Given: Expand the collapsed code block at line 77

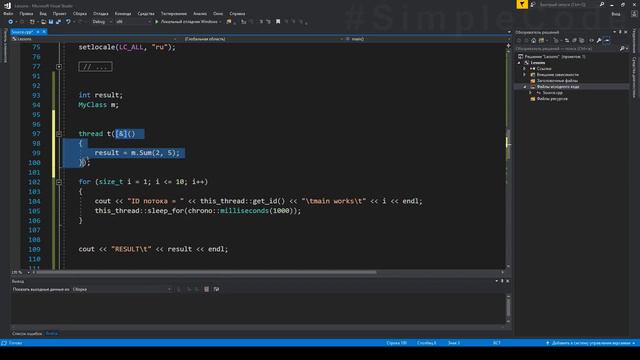Looking at the screenshot, I should point(59,67).
